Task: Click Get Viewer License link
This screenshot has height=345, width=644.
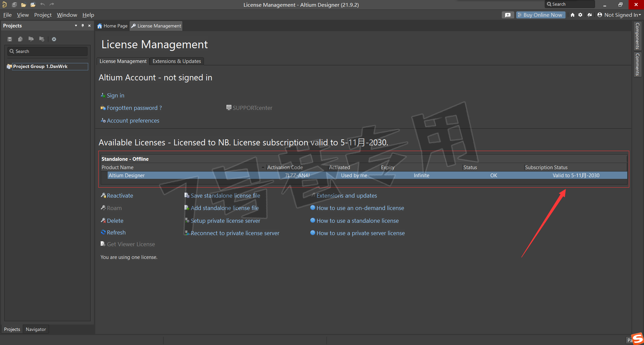Action: point(128,244)
